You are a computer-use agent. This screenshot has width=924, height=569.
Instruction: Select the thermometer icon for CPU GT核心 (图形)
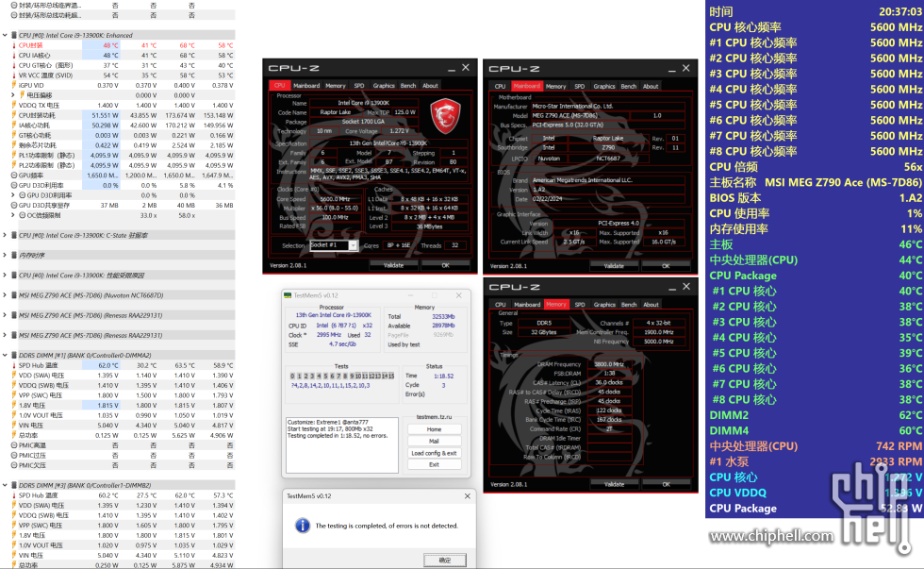click(14, 65)
